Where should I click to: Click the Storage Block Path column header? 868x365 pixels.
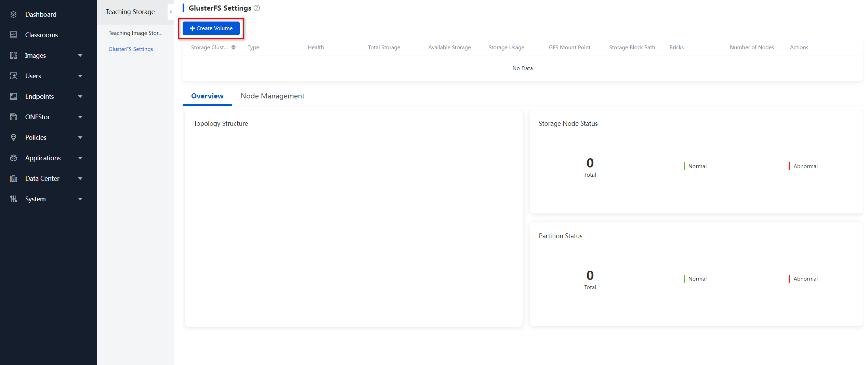click(x=632, y=47)
